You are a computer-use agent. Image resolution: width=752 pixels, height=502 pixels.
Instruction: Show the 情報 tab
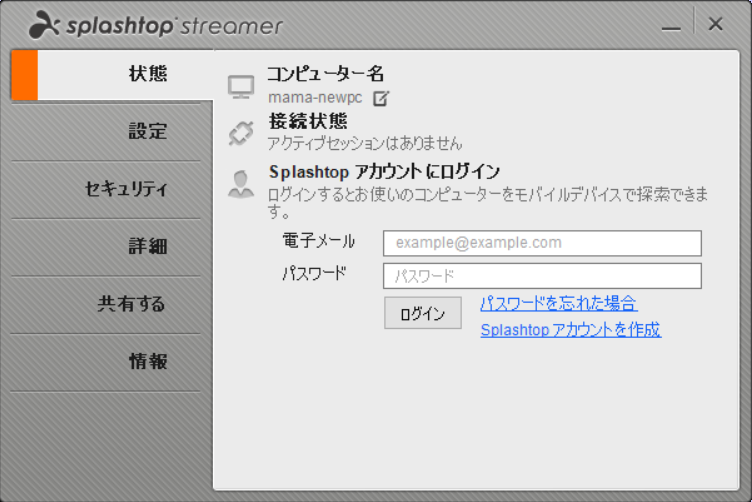tap(106, 362)
